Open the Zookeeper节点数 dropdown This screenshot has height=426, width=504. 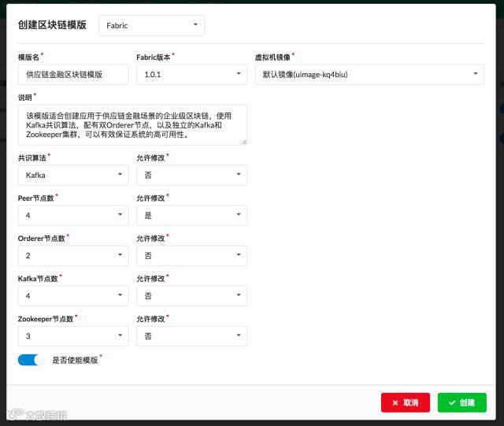[73, 336]
